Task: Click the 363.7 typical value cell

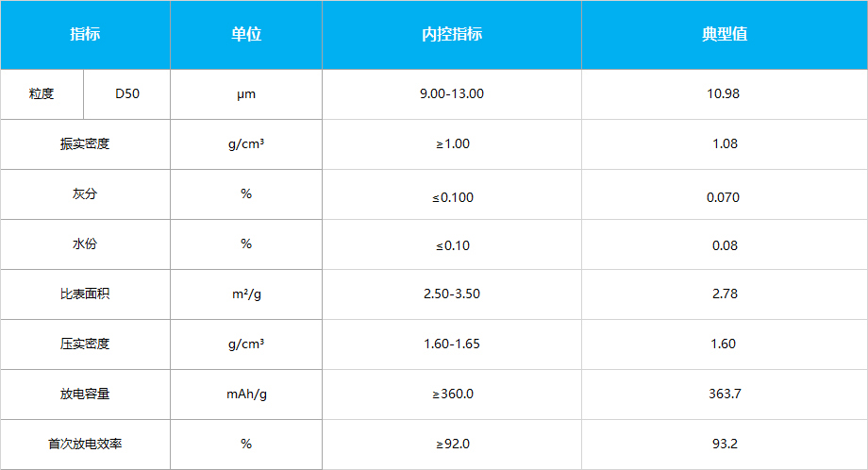Action: tap(725, 394)
